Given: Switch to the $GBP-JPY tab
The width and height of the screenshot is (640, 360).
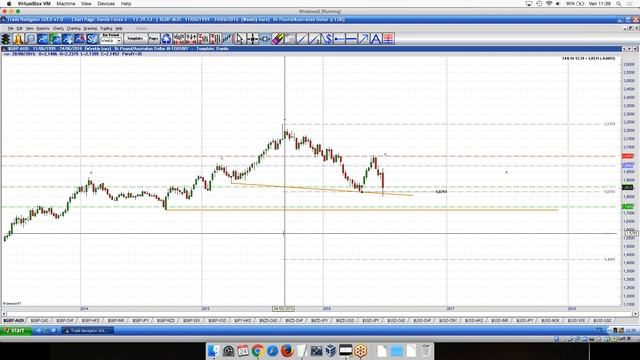Looking at the screenshot, I should tap(141, 321).
